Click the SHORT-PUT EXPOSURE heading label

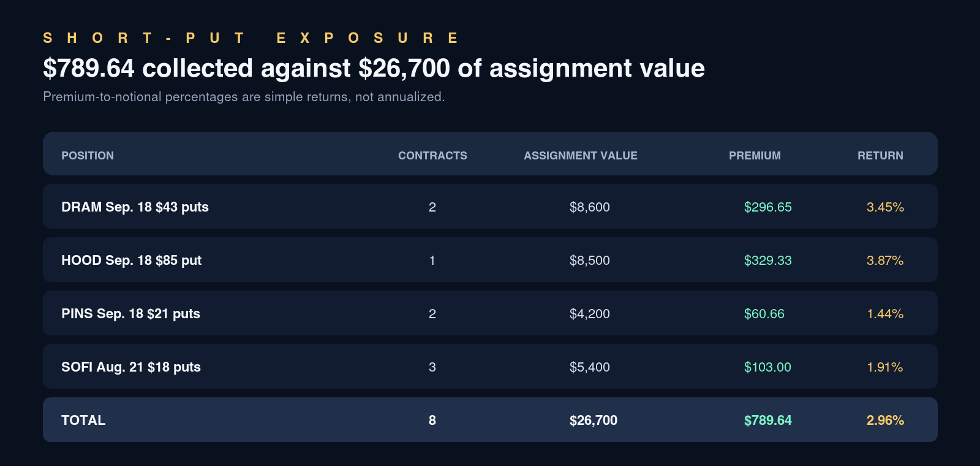[x=251, y=38]
